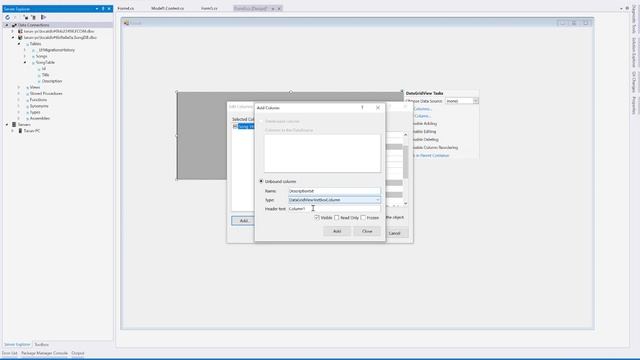This screenshot has width=640, height=360.
Task: Open the Server Explorer bottom tab
Action: pyautogui.click(x=17, y=344)
